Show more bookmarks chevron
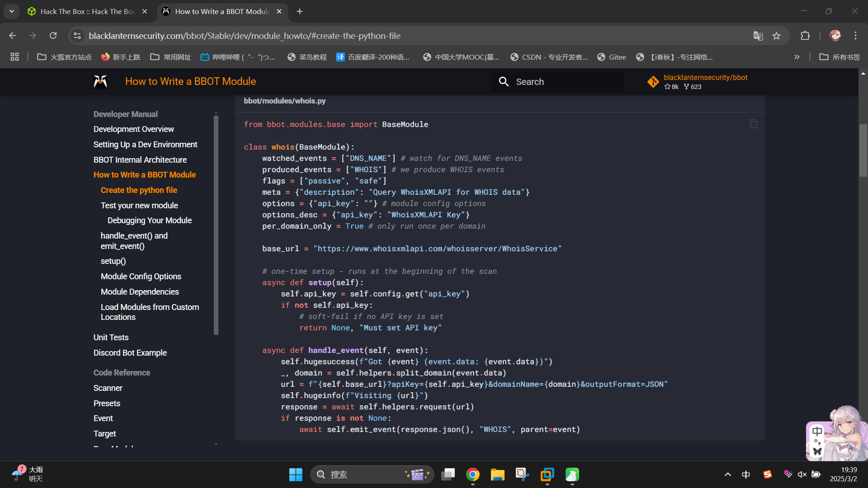Viewport: 868px width, 488px height. click(797, 57)
